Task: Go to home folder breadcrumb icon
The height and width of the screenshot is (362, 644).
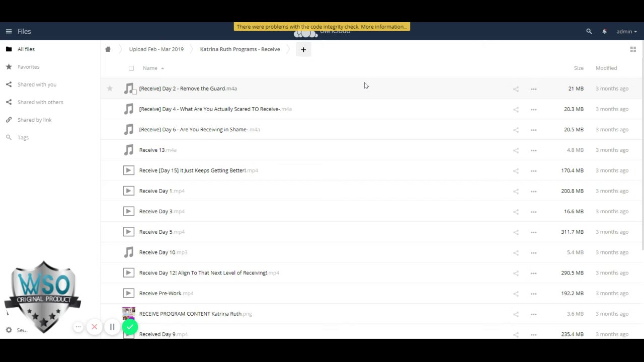Action: pos(108,49)
